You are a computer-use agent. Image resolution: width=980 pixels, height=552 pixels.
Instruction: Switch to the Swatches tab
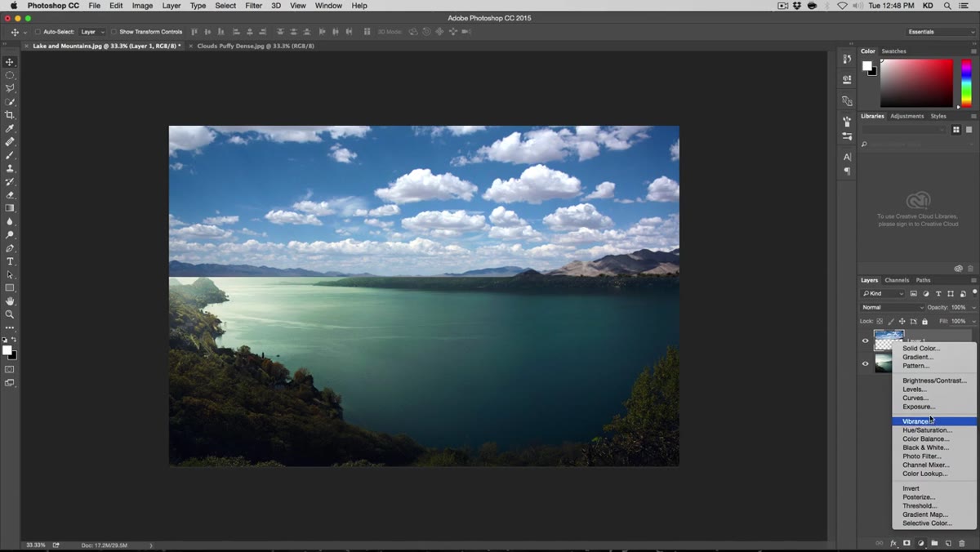(893, 51)
